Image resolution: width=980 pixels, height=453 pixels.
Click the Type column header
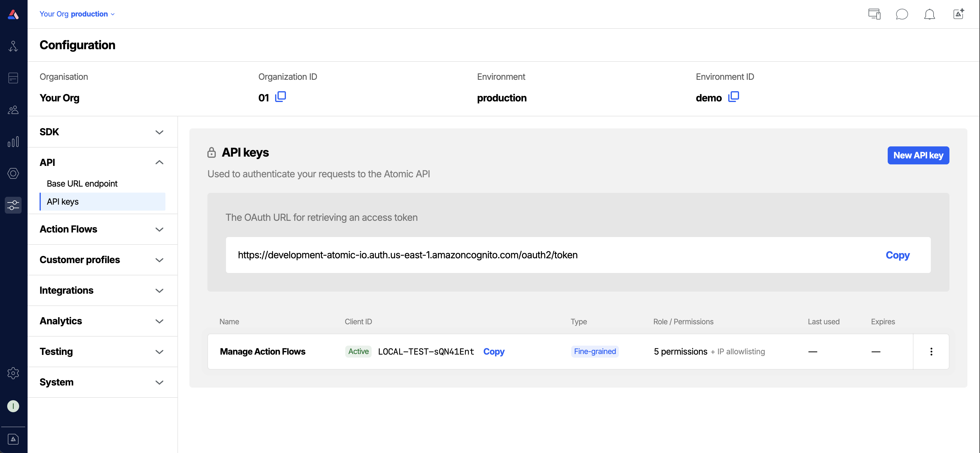579,322
